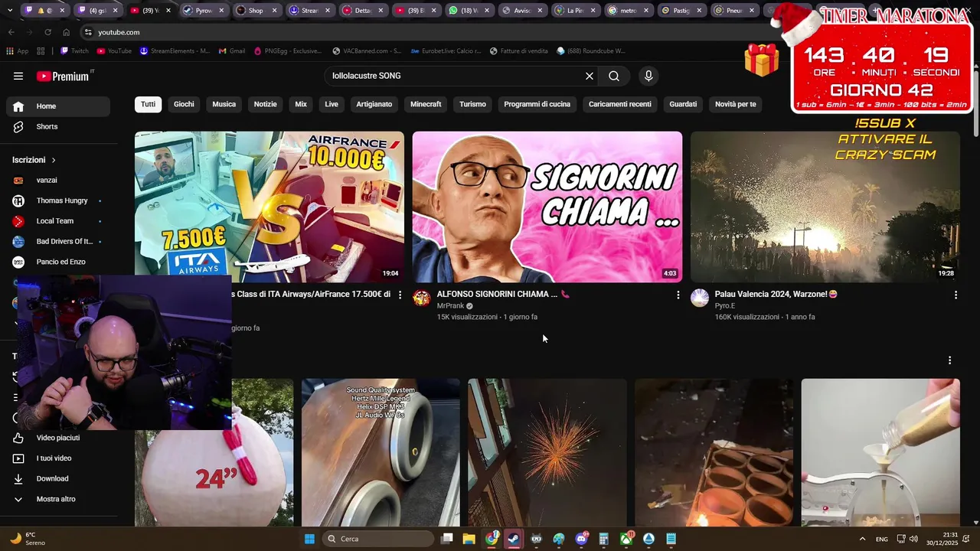Select the Giochi filter chip

coord(184,104)
